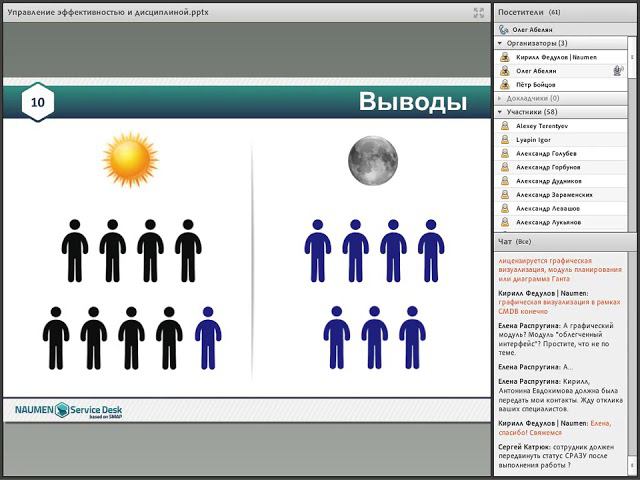The height and width of the screenshot is (480, 640).
Task: Toggle fullscreen for the shared presentation
Action: [x=478, y=13]
